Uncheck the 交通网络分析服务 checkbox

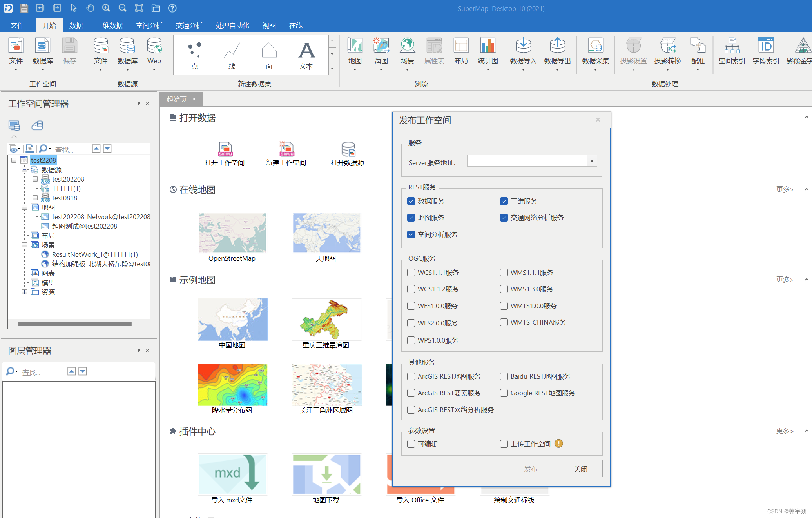click(x=504, y=218)
